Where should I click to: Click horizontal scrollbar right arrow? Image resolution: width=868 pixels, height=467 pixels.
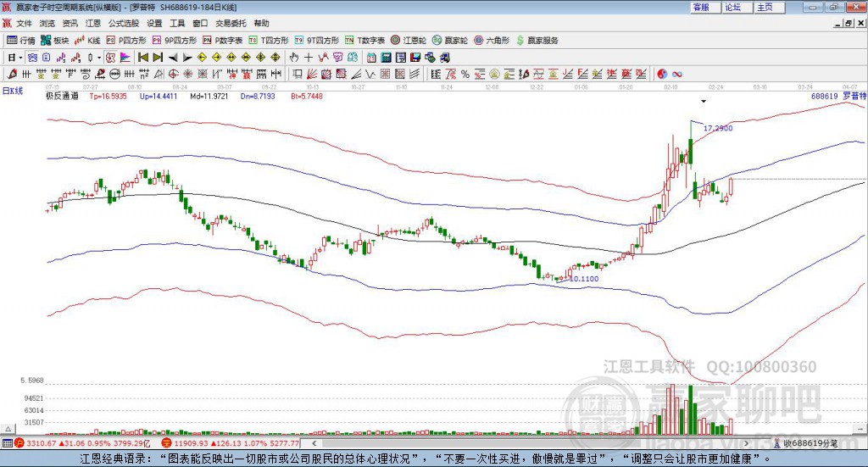click(746, 443)
